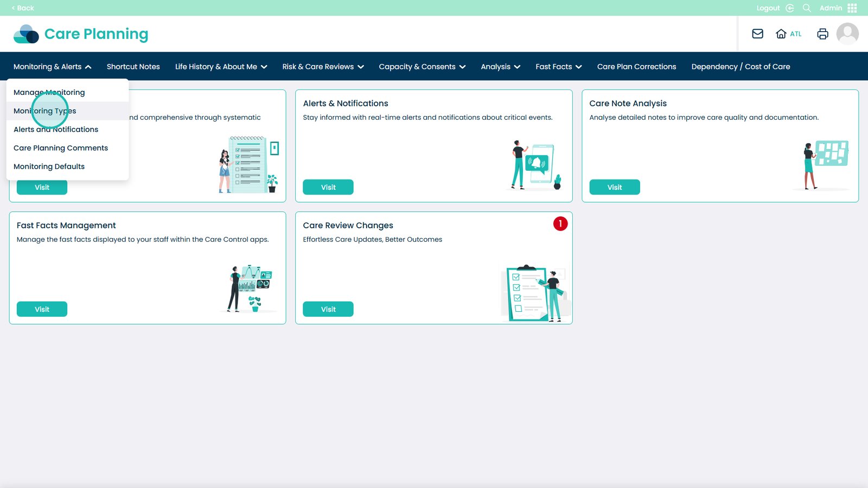The image size is (868, 488).
Task: Expand the Life History & About Me menu
Action: pos(221,67)
